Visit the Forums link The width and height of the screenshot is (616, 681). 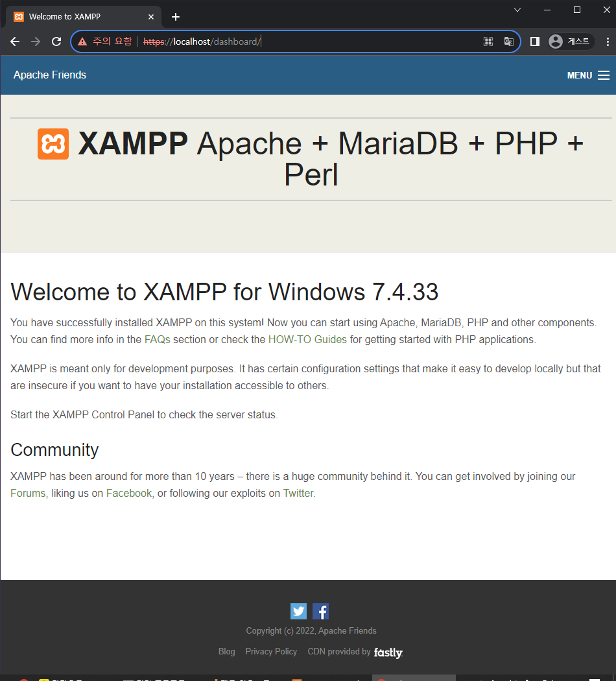28,494
